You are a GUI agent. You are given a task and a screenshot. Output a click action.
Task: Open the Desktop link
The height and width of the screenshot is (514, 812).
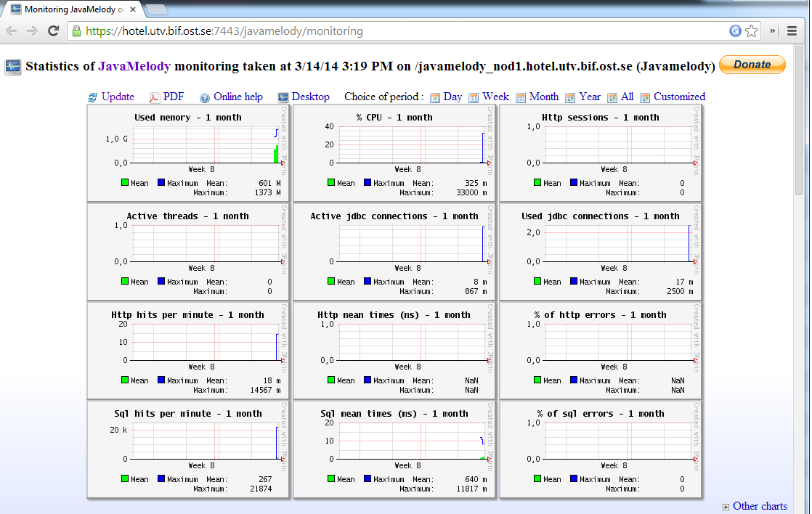(310, 97)
